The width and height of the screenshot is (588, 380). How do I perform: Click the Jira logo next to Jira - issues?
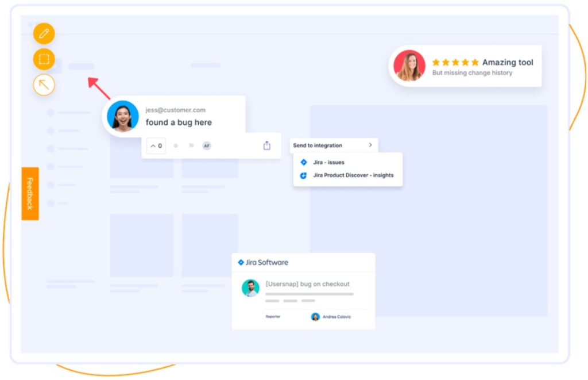pyautogui.click(x=304, y=162)
